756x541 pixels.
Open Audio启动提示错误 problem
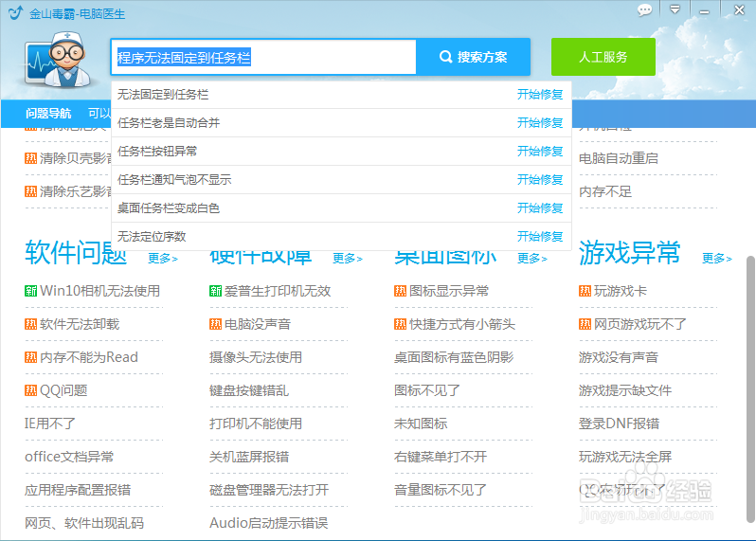coord(268,523)
